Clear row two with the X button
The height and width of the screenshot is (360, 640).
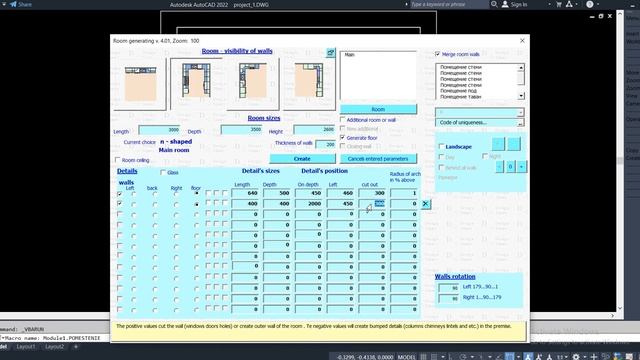(x=425, y=204)
